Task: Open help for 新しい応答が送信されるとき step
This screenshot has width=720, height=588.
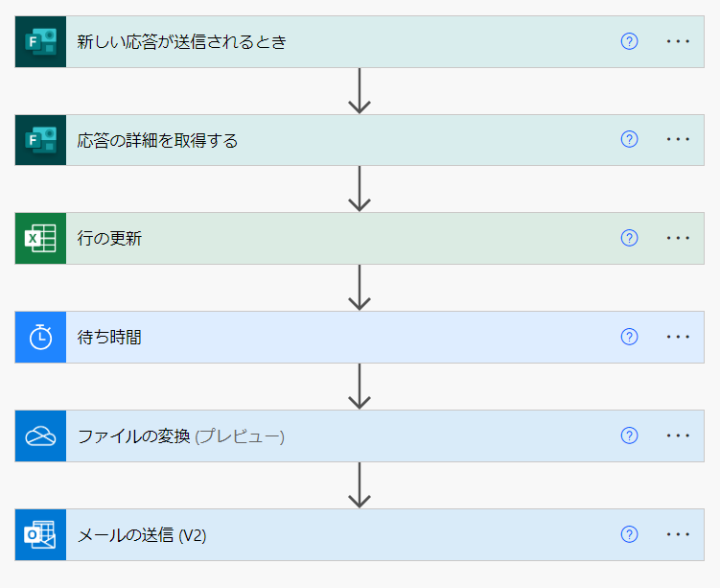Action: pyautogui.click(x=629, y=41)
